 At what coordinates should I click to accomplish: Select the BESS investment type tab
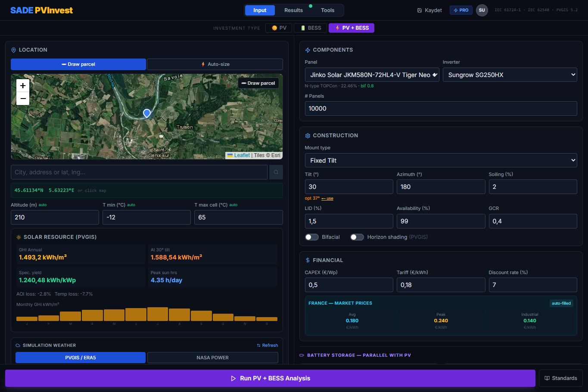[310, 28]
